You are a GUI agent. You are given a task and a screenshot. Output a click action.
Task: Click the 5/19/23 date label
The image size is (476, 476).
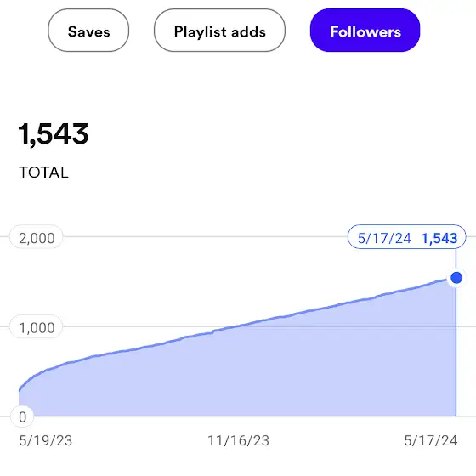(x=46, y=440)
